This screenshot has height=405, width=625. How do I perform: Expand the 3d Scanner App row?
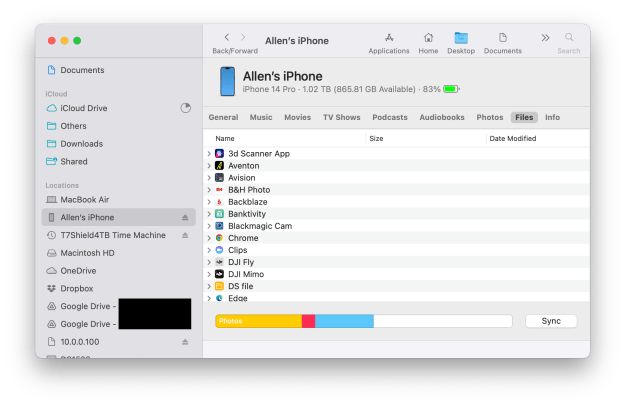pos(209,153)
